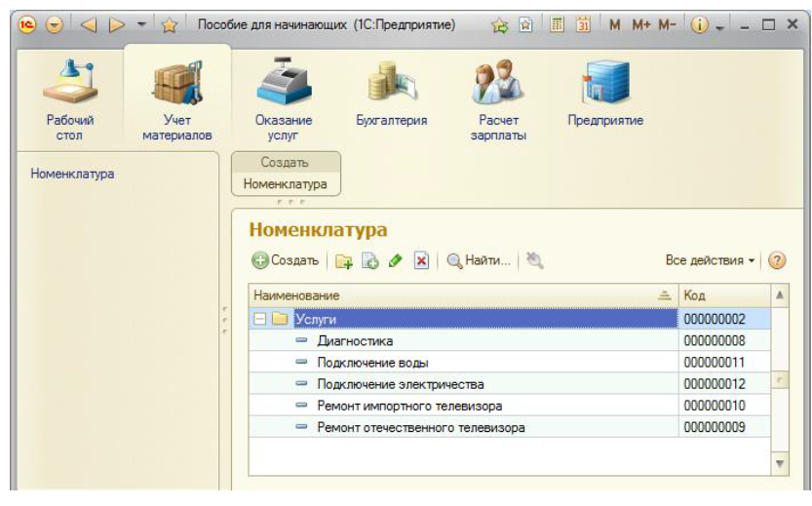This screenshot has height=506, width=812.
Task: Click list scrollbar up arrow
Action: pyautogui.click(x=780, y=295)
